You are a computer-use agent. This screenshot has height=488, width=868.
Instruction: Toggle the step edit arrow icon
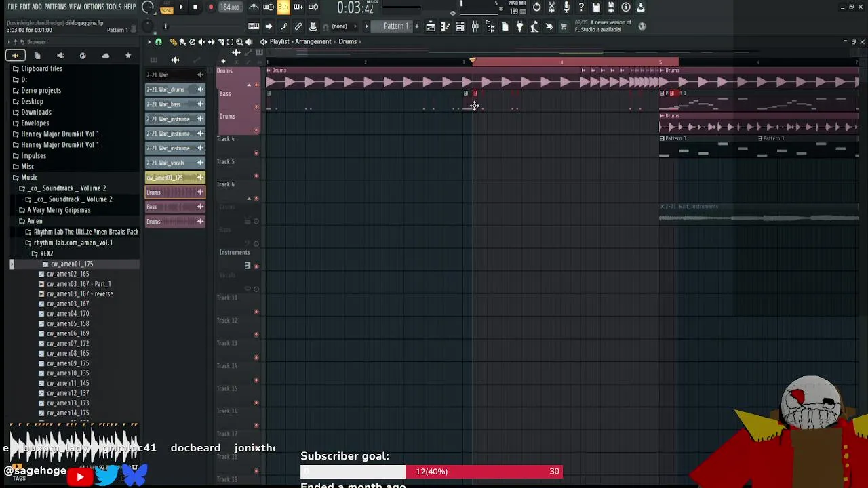(269, 26)
